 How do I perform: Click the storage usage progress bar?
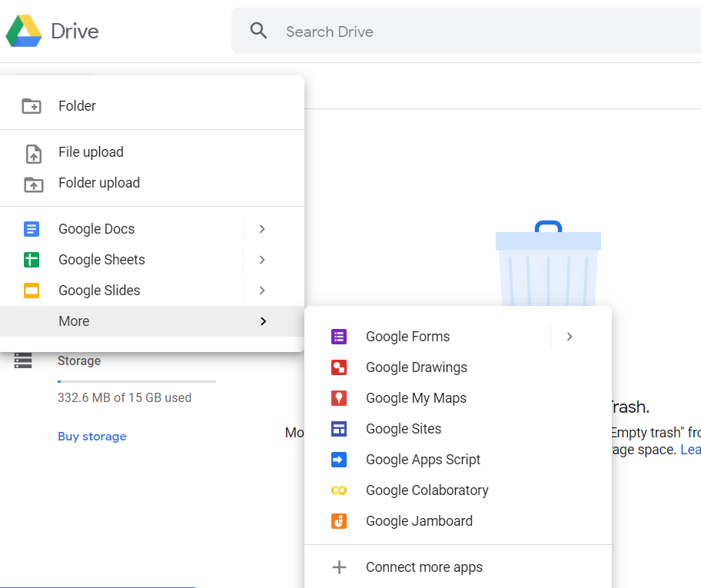click(x=137, y=381)
